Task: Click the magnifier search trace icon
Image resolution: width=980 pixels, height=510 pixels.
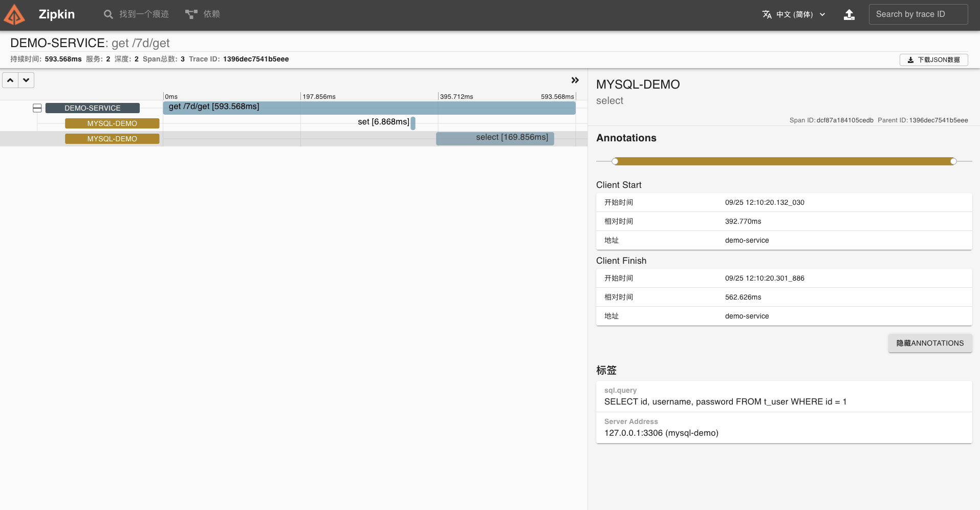Action: (x=108, y=14)
